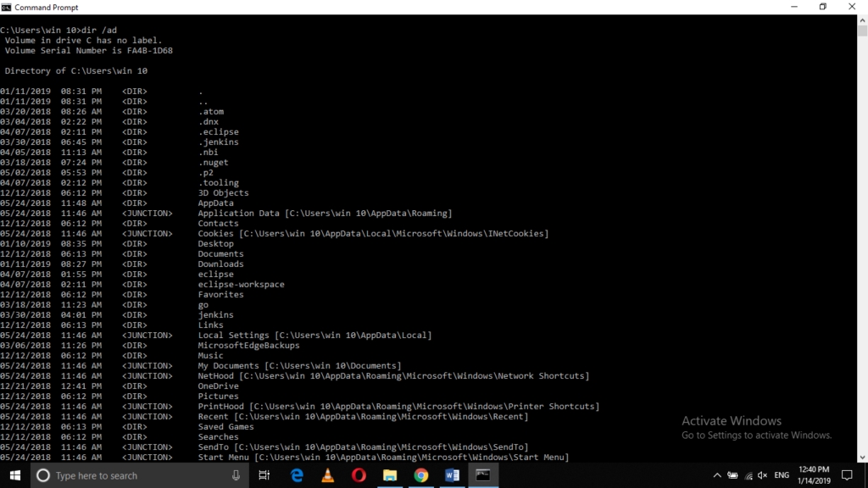Expand the hidden system tray icons
The width and height of the screenshot is (868, 488).
click(x=717, y=475)
